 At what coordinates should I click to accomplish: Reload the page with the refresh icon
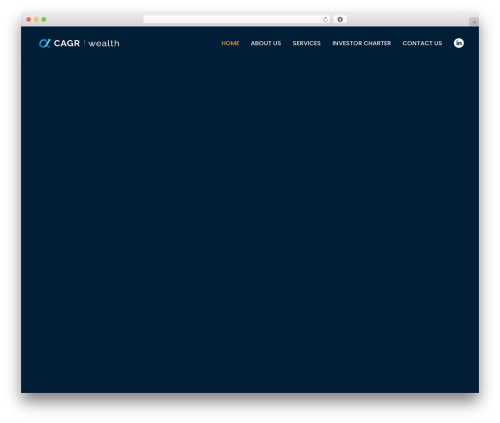coord(325,20)
